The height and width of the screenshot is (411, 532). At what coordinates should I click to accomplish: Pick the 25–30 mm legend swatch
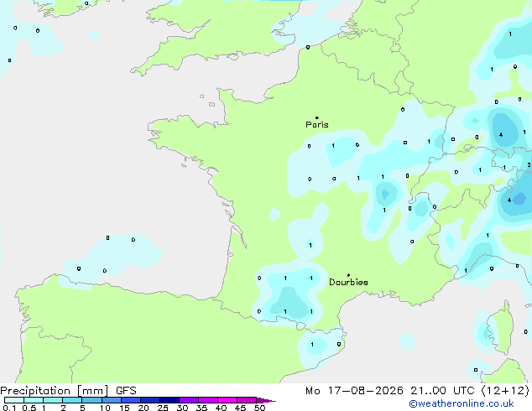(x=170, y=400)
